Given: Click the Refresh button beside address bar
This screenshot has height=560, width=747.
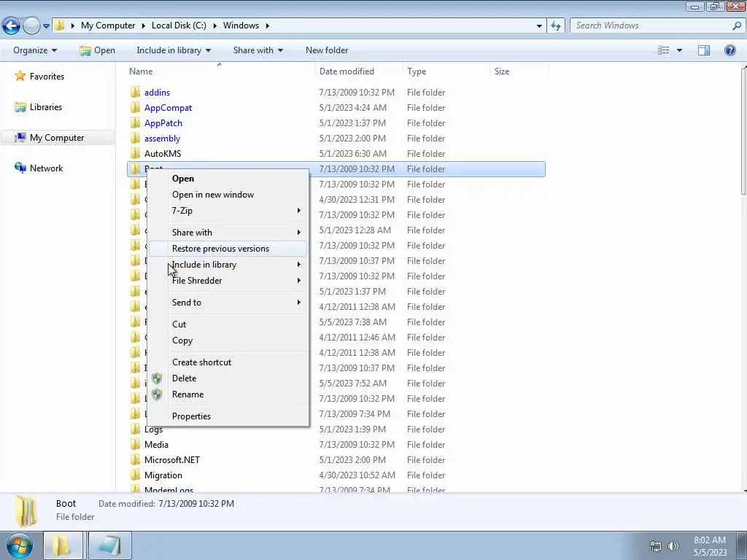Looking at the screenshot, I should (x=555, y=26).
